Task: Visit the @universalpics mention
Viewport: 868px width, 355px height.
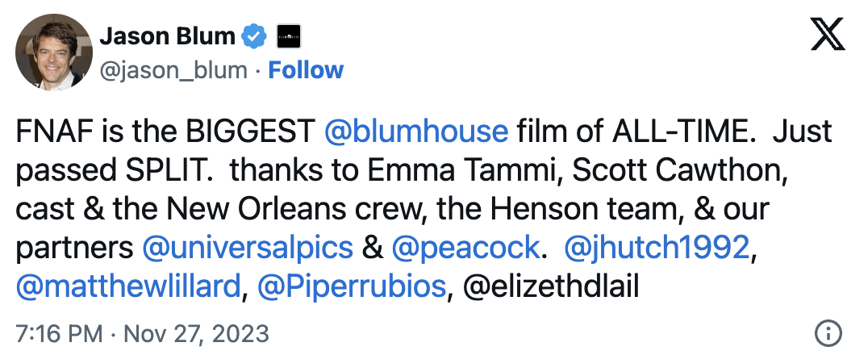Action: coord(248,248)
